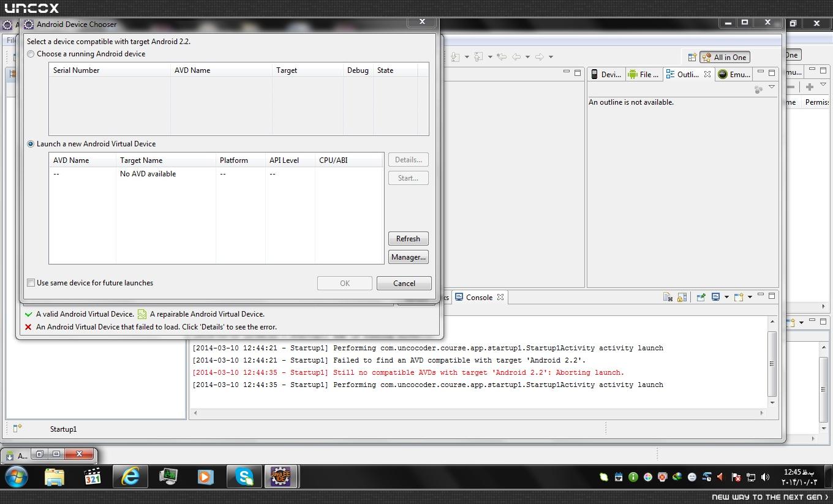833x504 pixels.
Task: Click the State column header
Action: [x=395, y=70]
